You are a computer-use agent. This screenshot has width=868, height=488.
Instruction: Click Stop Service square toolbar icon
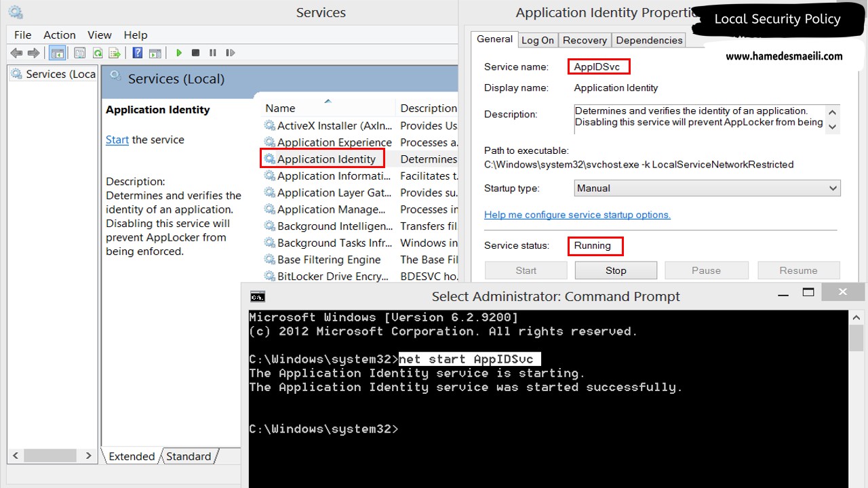point(195,53)
